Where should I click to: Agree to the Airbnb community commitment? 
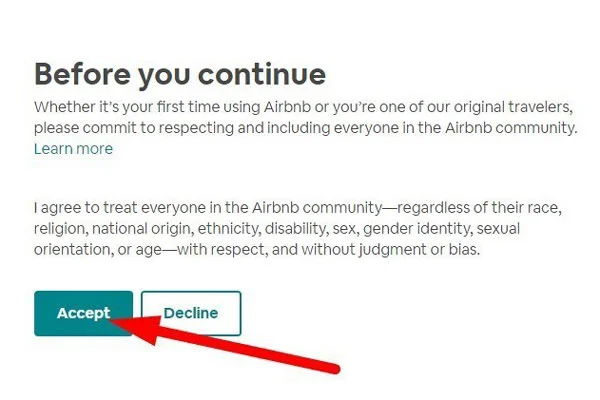coord(83,313)
